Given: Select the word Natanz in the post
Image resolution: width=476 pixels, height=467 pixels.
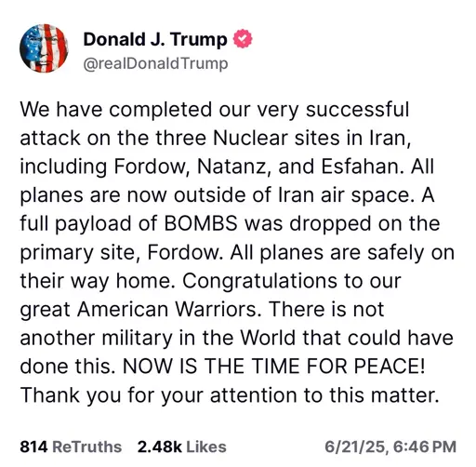Looking at the screenshot, I should (231, 167).
